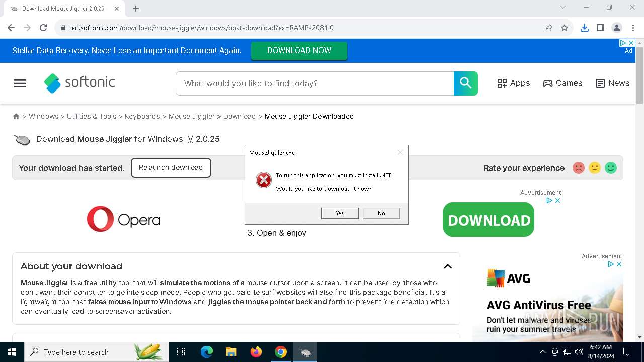The width and height of the screenshot is (644, 362).
Task: Open the News section
Action: pyautogui.click(x=612, y=83)
